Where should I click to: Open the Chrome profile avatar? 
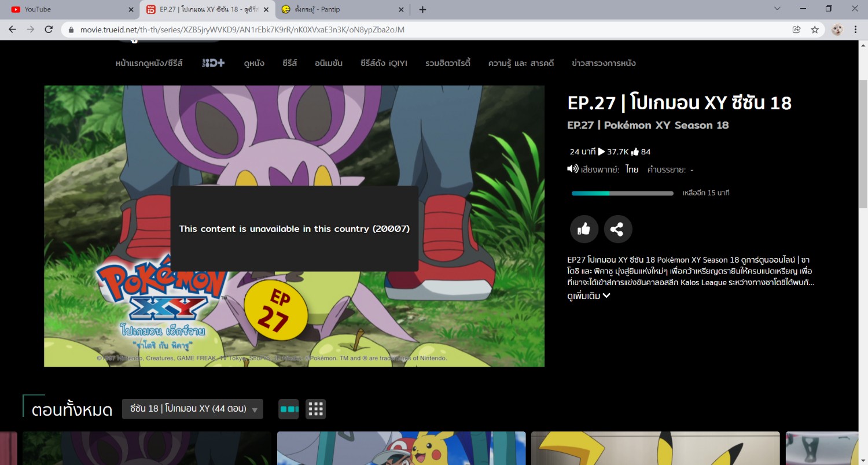coord(837,29)
